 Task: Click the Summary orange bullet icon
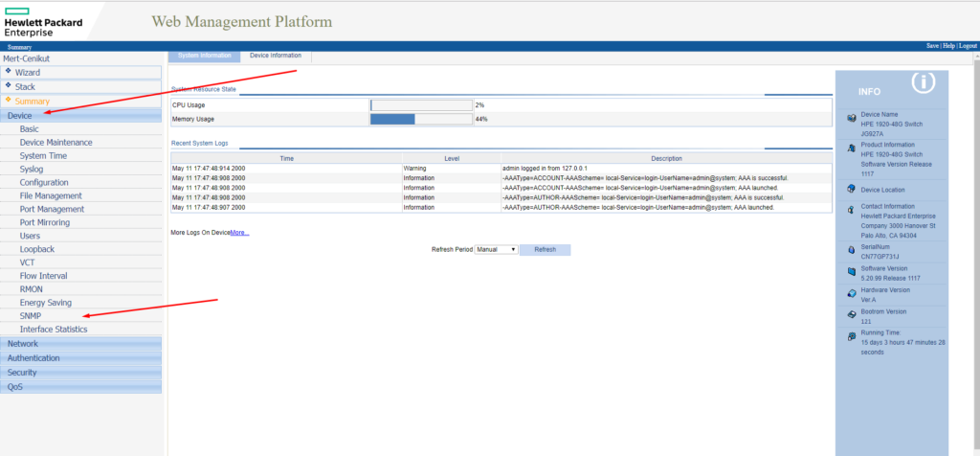click(x=8, y=100)
